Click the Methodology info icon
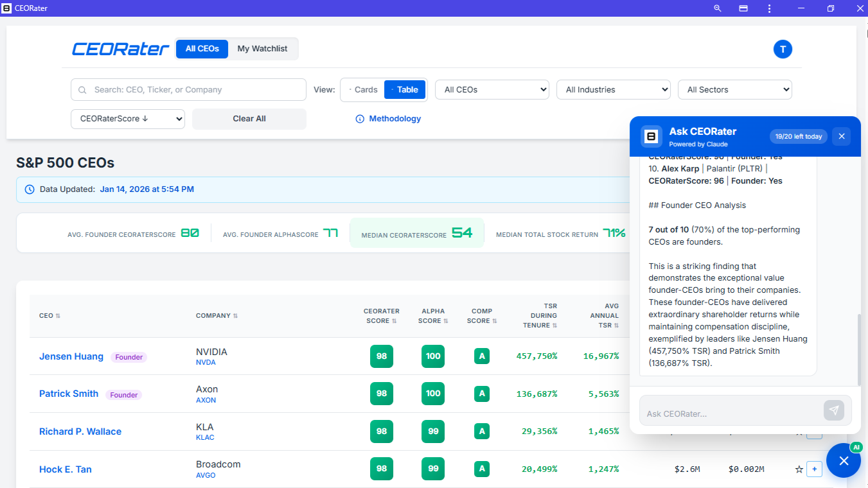The height and width of the screenshot is (488, 868). (360, 119)
